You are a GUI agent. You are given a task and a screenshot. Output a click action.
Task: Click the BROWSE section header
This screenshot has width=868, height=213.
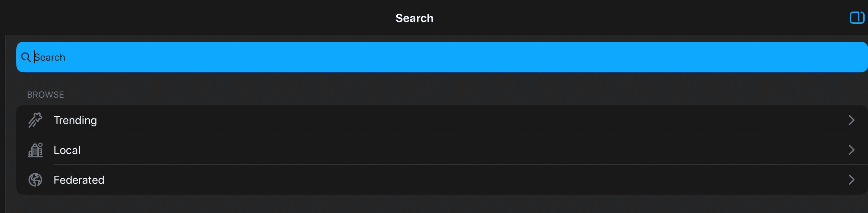click(46, 95)
